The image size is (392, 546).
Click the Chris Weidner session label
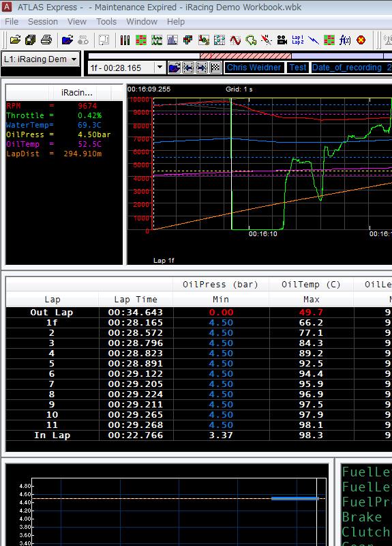point(254,68)
